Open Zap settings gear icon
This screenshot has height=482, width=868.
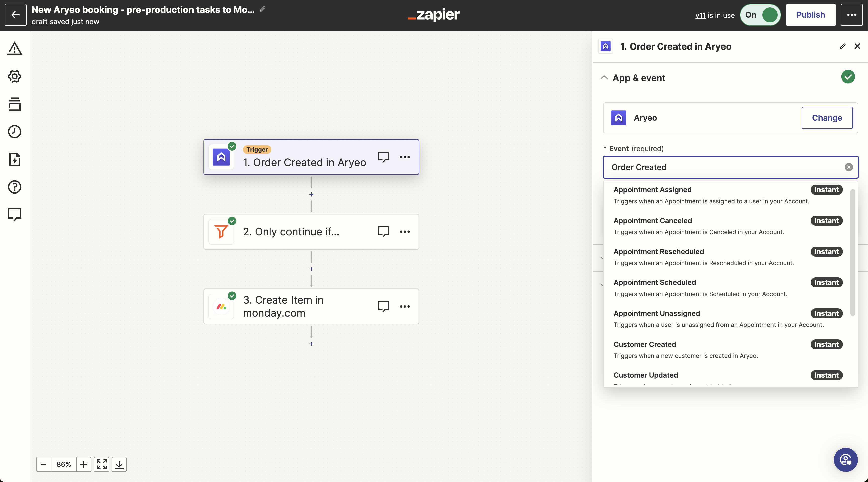[x=15, y=76]
